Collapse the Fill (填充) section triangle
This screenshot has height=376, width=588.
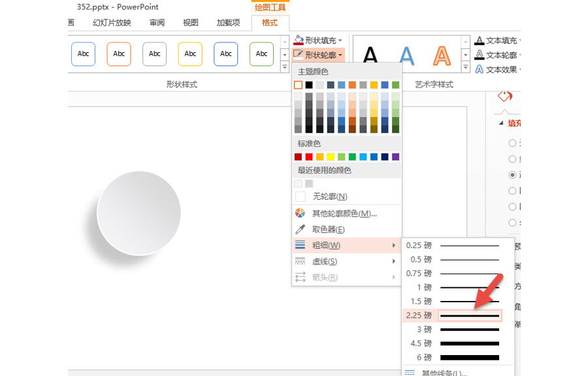click(501, 123)
